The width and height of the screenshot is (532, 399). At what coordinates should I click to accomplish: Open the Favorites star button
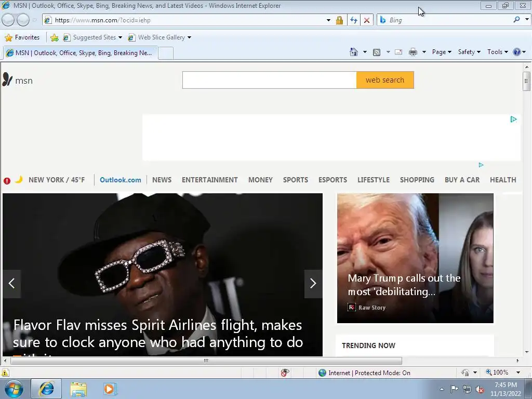tap(22, 37)
